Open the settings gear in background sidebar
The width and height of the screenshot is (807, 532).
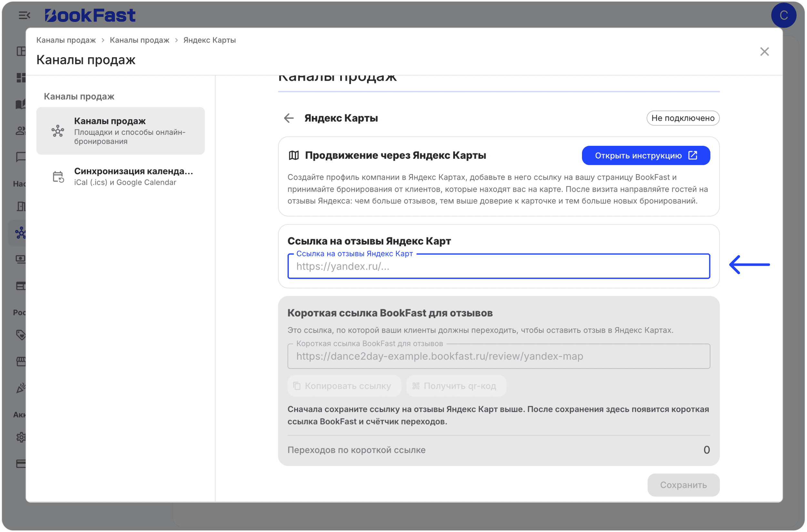point(21,437)
